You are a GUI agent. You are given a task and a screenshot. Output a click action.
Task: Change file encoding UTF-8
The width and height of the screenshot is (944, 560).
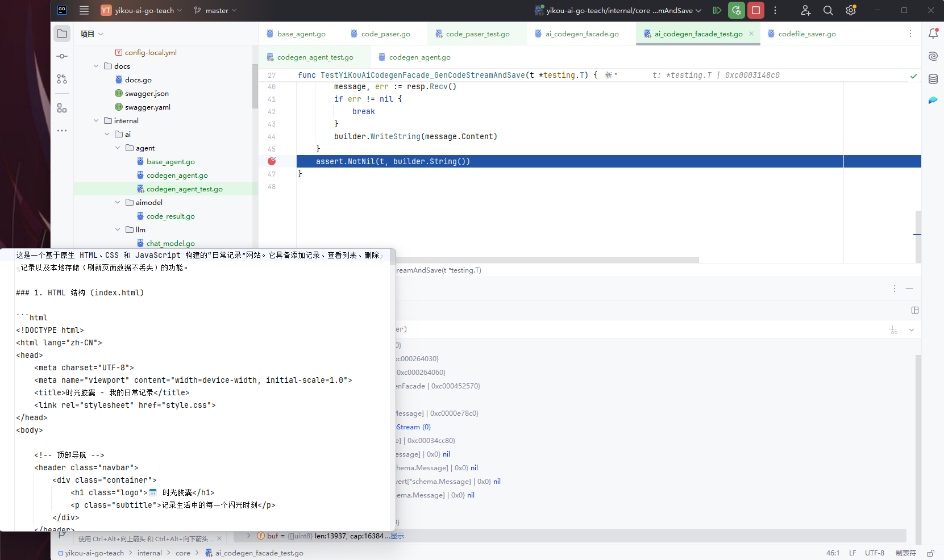[x=875, y=553]
